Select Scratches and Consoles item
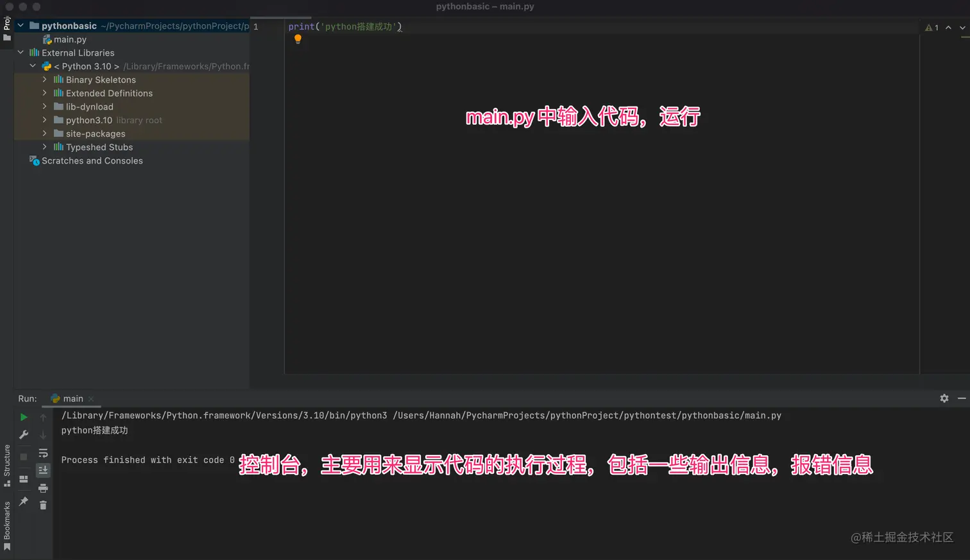The height and width of the screenshot is (560, 970). click(x=92, y=160)
